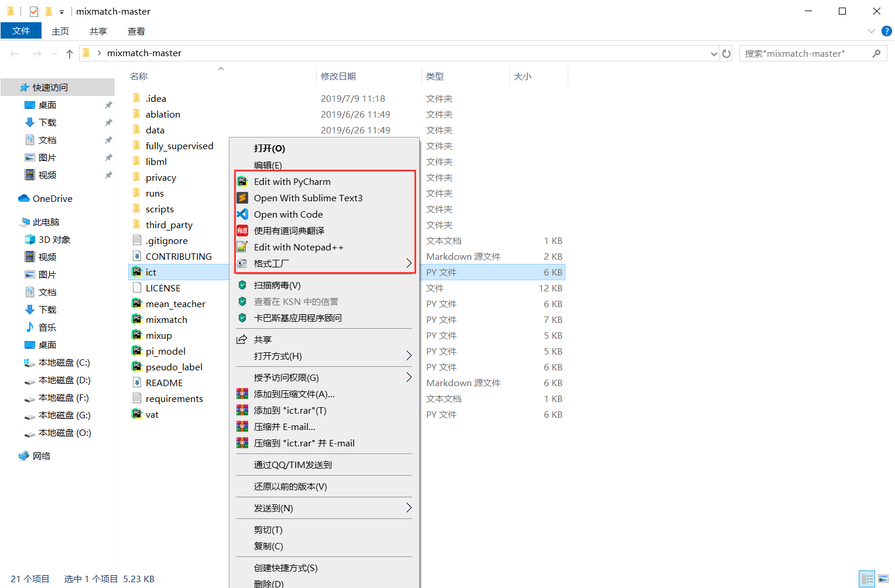The image size is (895, 588).
Task: Click the refresh button next to address bar
Action: click(726, 53)
